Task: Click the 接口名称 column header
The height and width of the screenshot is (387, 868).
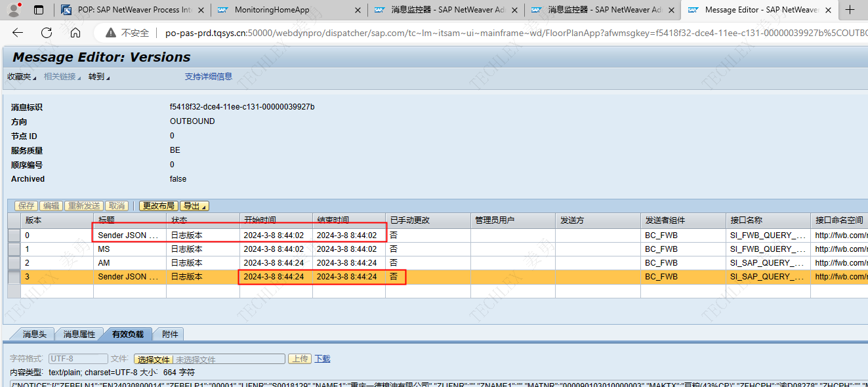Action: click(768, 220)
